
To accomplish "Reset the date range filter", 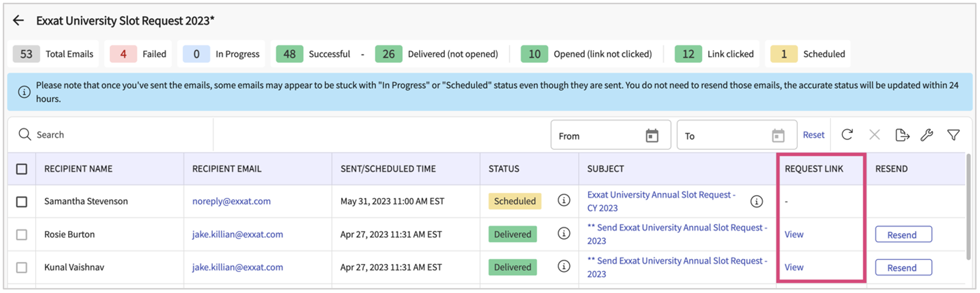I will [x=813, y=135].
